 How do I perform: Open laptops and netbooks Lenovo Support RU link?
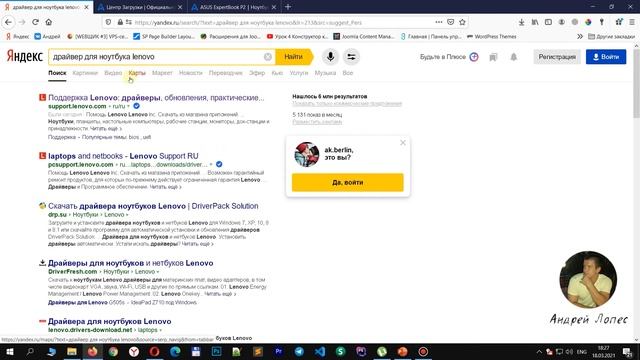click(x=123, y=156)
